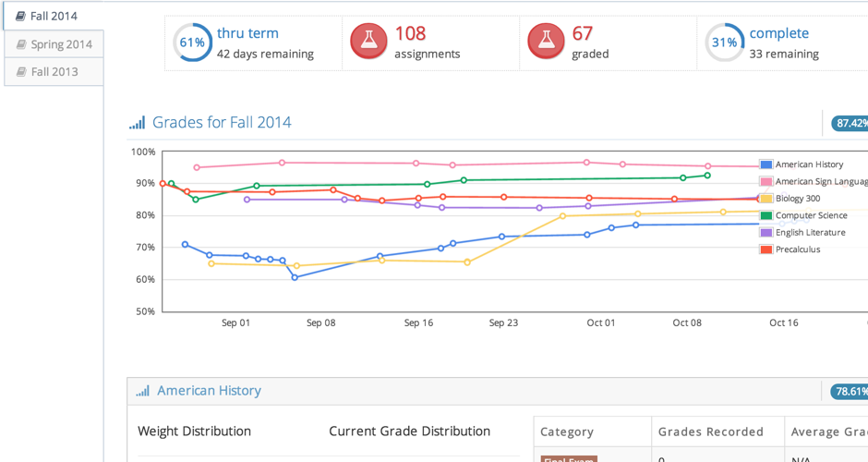The width and height of the screenshot is (868, 462).
Task: Click the flask icon next to 67 graded
Action: pos(546,43)
